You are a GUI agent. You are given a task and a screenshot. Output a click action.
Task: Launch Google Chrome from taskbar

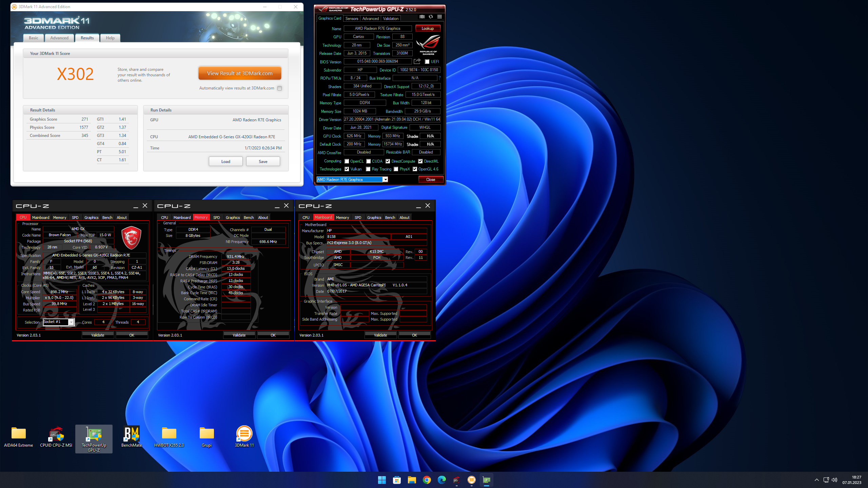427,480
